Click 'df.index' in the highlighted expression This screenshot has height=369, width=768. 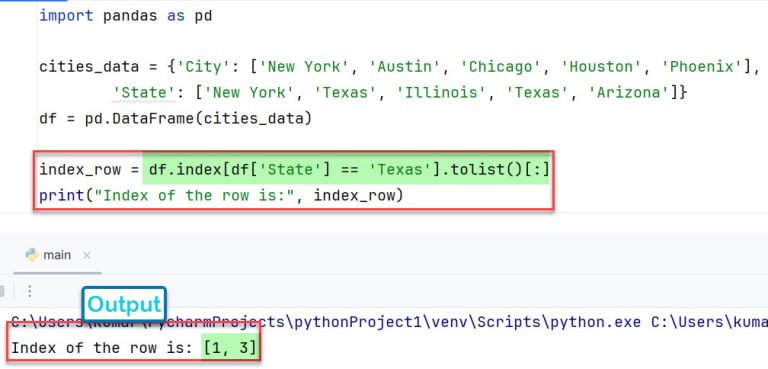(x=185, y=170)
